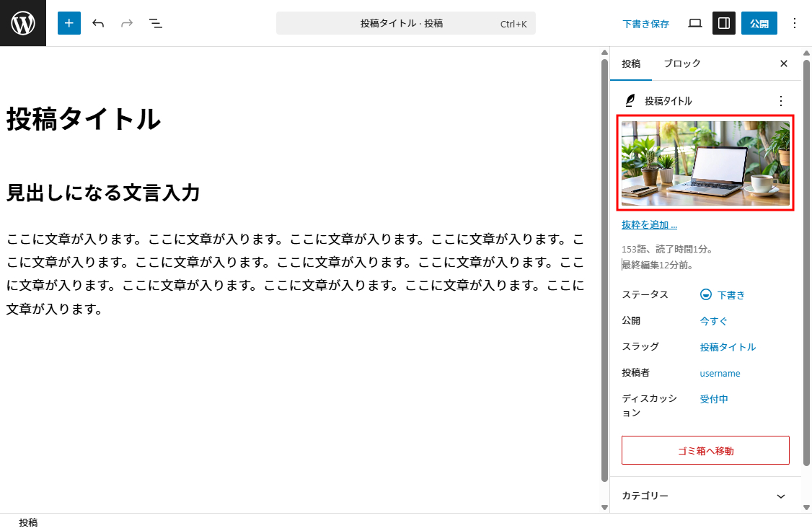Edit the slug 投稿タイトル link

(728, 347)
